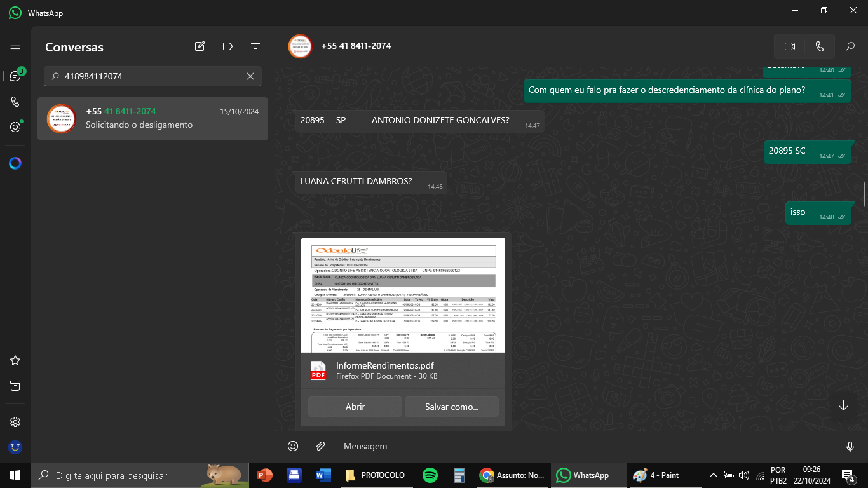Open the Status updates tab
Image resolution: width=868 pixels, height=488 pixels.
point(15,127)
